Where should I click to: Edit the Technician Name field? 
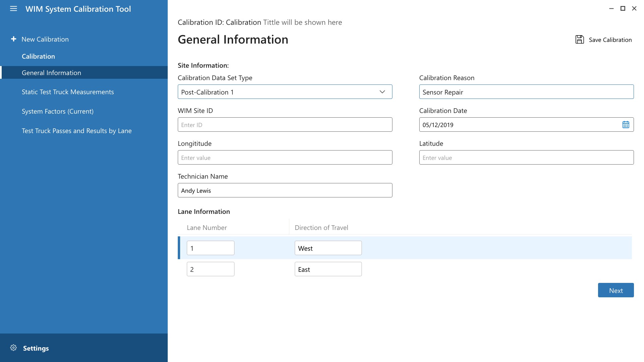pyautogui.click(x=285, y=190)
